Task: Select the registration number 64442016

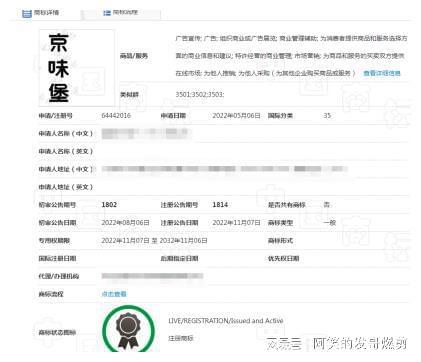Action: pos(116,116)
